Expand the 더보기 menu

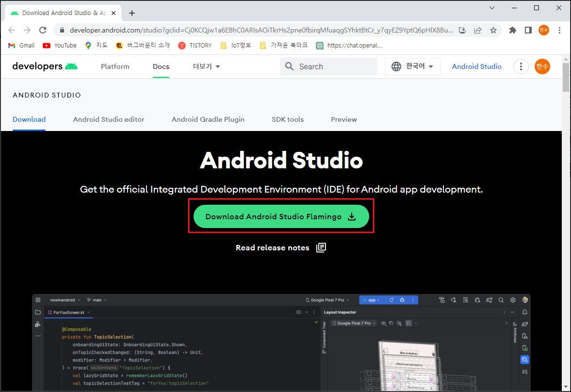[x=207, y=66]
